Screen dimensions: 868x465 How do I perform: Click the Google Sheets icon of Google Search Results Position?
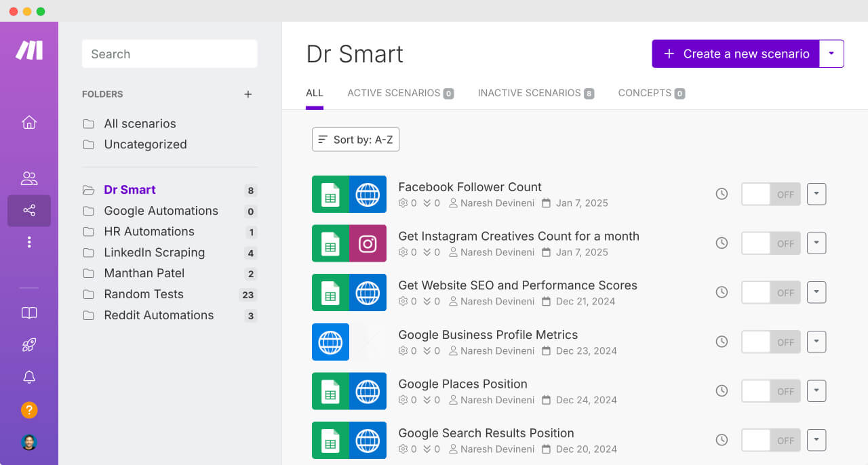point(330,440)
